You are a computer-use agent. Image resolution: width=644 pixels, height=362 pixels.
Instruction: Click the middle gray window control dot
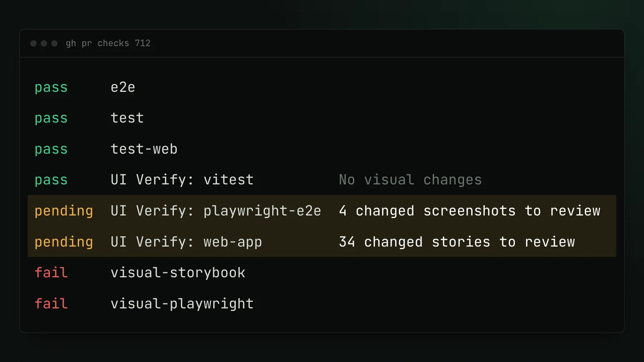44,43
